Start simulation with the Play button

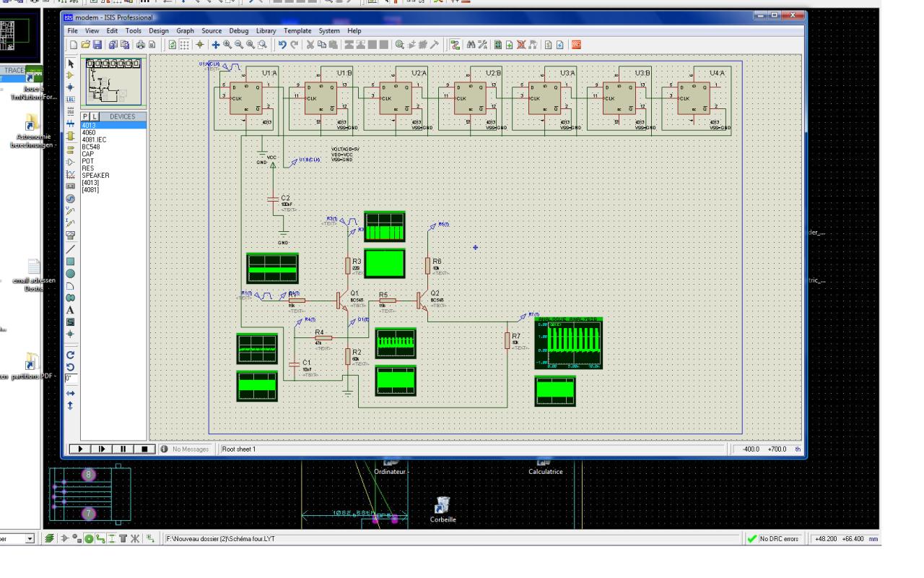79,449
